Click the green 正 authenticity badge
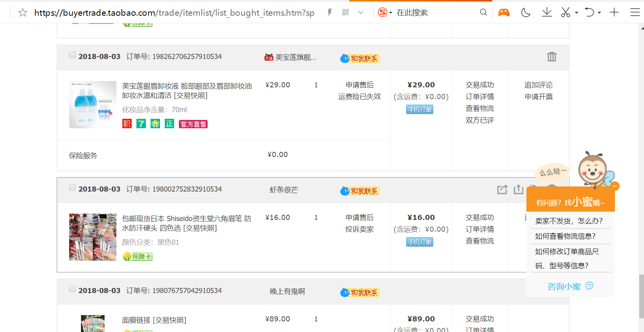This screenshot has height=332, width=644. point(169,124)
